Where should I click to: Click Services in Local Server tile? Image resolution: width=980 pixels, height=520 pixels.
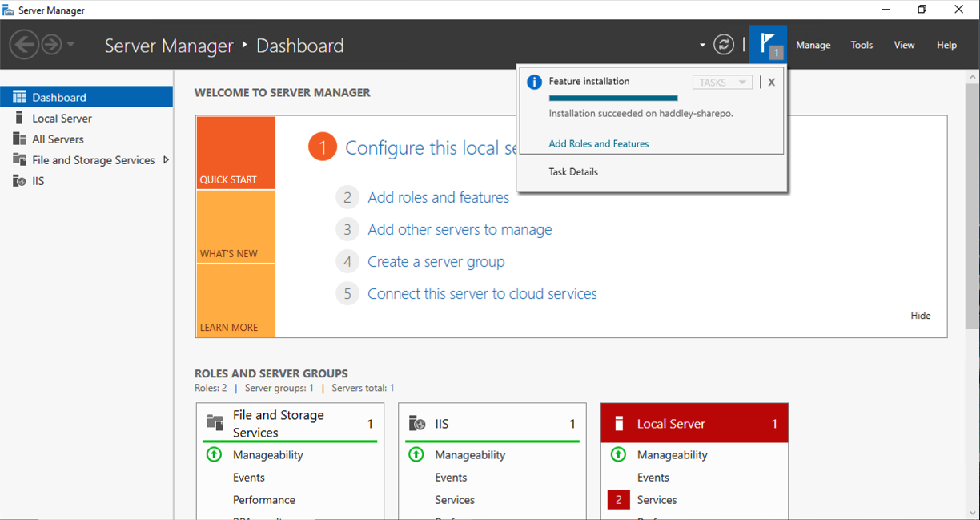657,499
